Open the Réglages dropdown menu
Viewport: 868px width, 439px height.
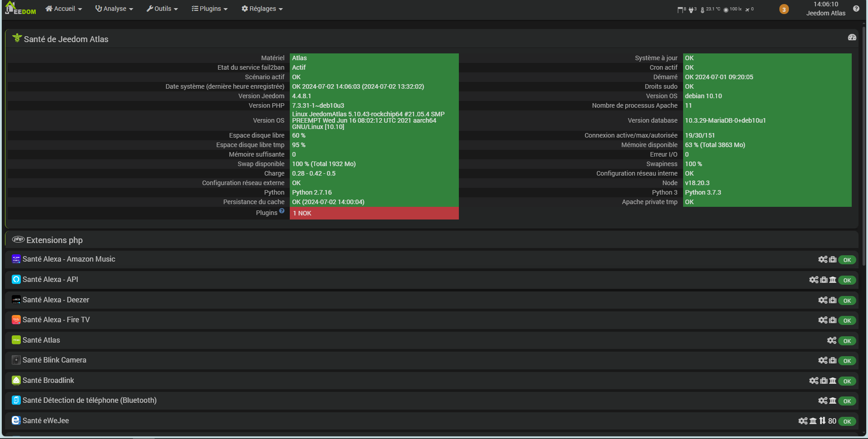[262, 9]
